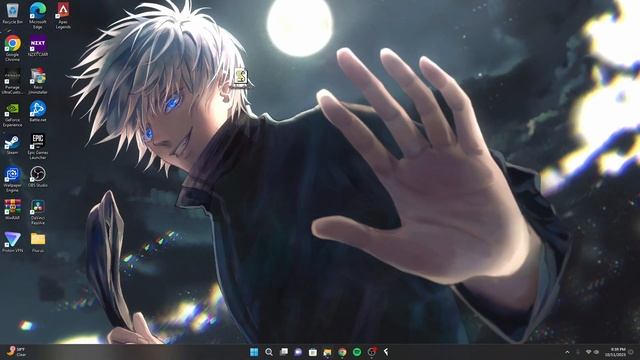Open taskbar Search magnifier
640x360 pixels.
point(269,352)
